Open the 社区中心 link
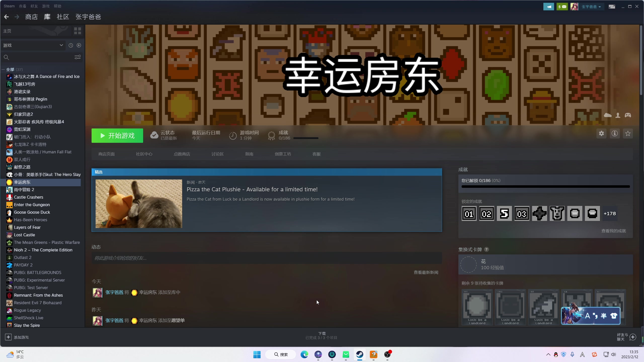This screenshot has height=362, width=644. pyautogui.click(x=144, y=154)
